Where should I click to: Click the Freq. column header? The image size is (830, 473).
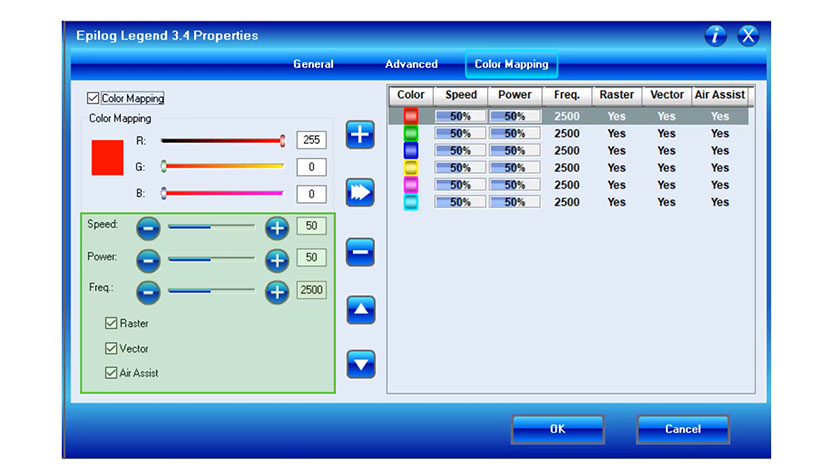(567, 95)
